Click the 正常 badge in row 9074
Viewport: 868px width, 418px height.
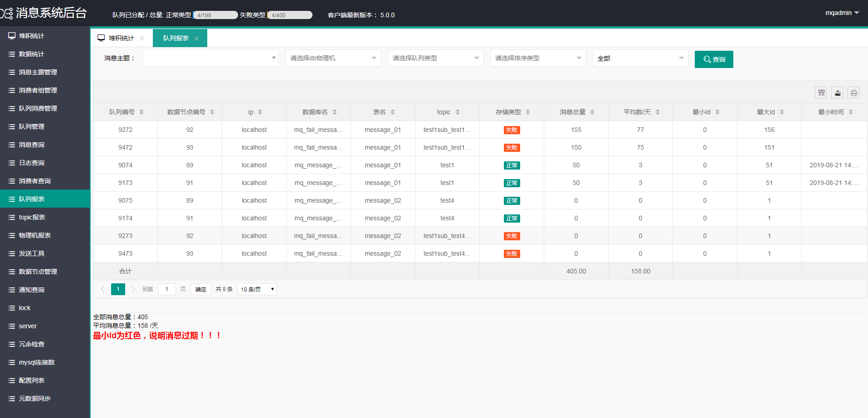click(512, 165)
